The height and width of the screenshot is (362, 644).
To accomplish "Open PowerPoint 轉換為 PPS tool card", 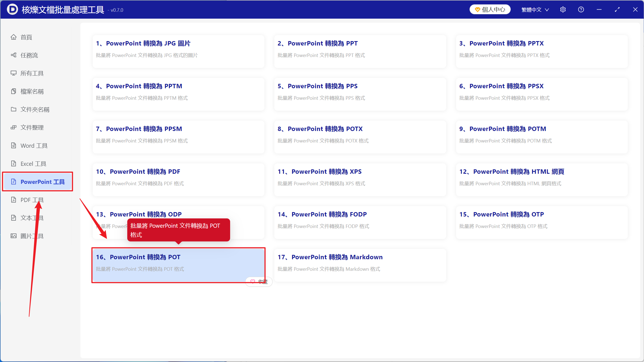I will [360, 94].
